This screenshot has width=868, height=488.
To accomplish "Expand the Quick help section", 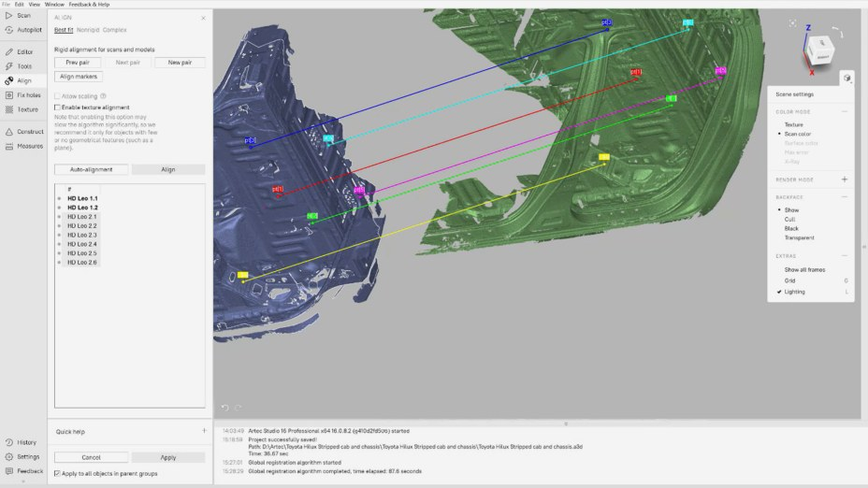I will click(x=204, y=431).
